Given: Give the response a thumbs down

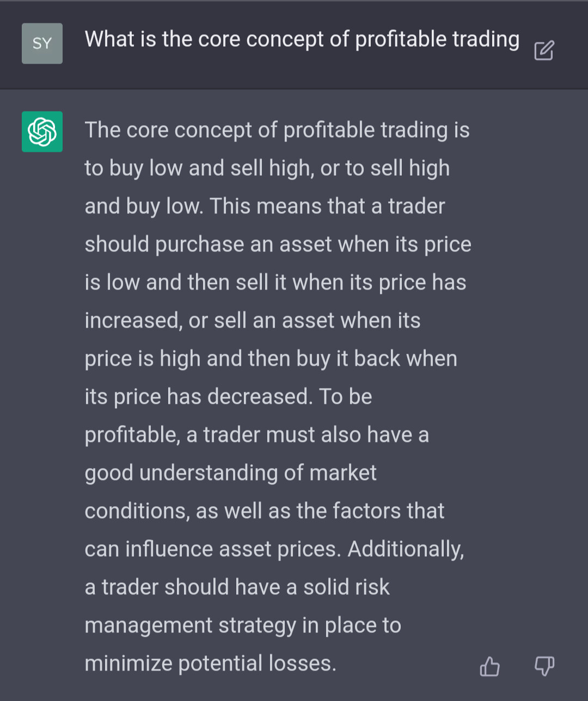Looking at the screenshot, I should (544, 666).
